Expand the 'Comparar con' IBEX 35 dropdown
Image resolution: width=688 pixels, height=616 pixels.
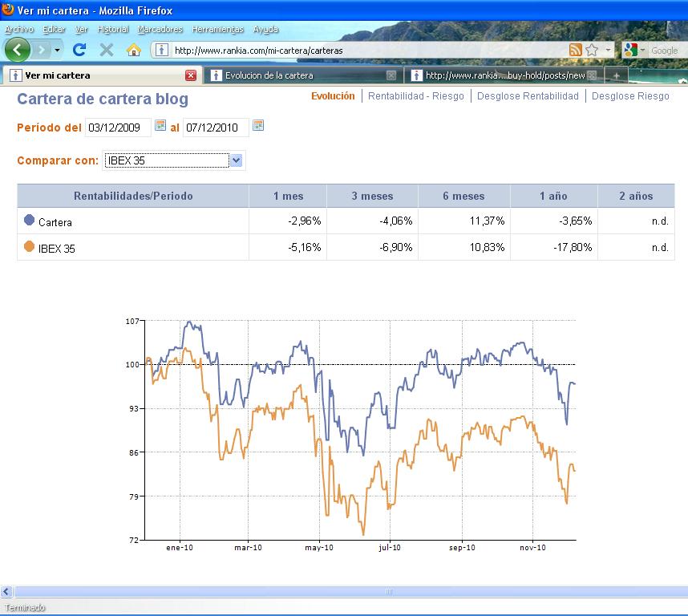(236, 160)
